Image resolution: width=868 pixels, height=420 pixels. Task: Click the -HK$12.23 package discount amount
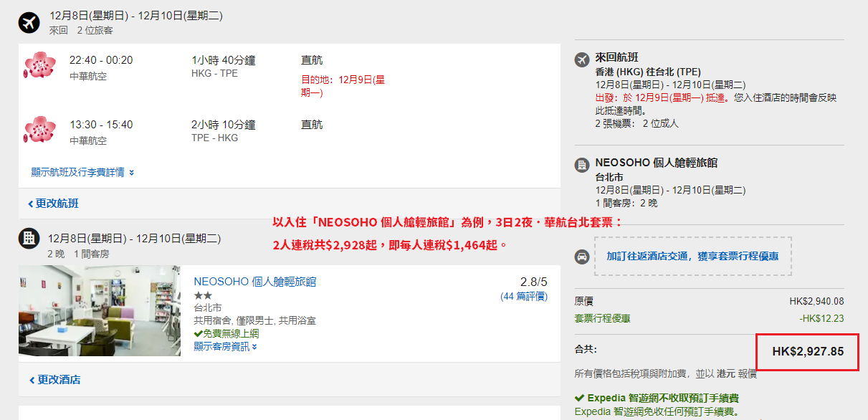[x=821, y=319]
